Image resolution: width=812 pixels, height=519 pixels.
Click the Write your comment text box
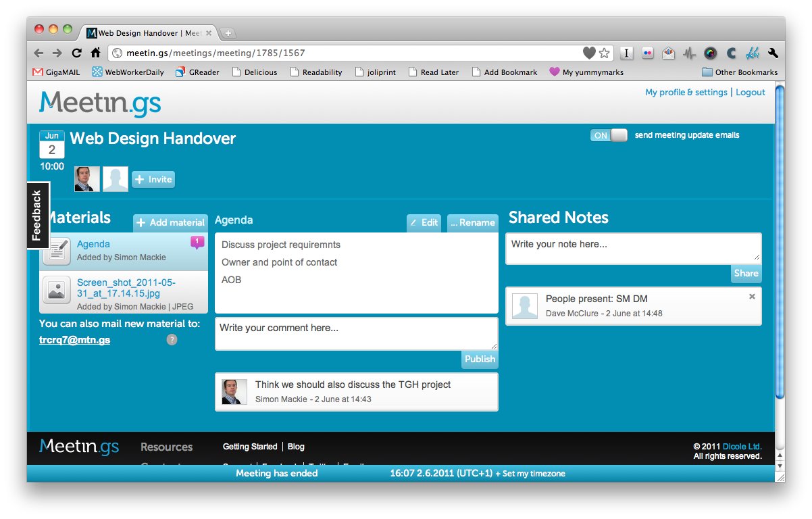coord(356,334)
